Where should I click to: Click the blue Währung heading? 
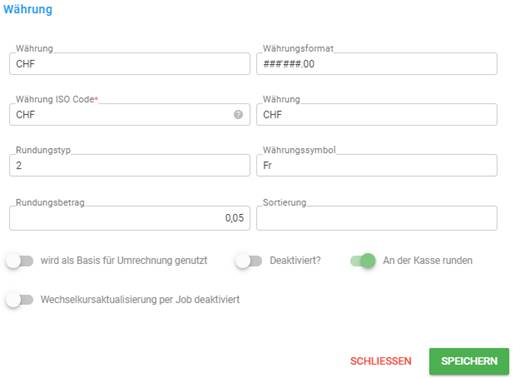(28, 9)
